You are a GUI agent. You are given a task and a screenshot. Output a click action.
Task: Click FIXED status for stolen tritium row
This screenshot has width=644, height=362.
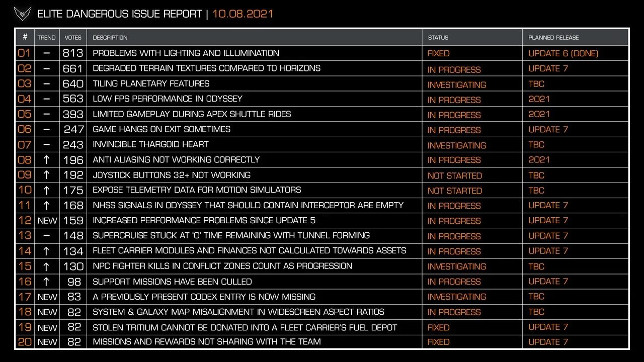(439, 327)
